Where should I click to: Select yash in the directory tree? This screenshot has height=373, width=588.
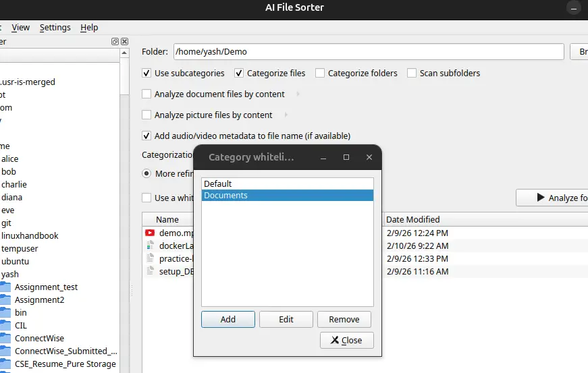9,274
